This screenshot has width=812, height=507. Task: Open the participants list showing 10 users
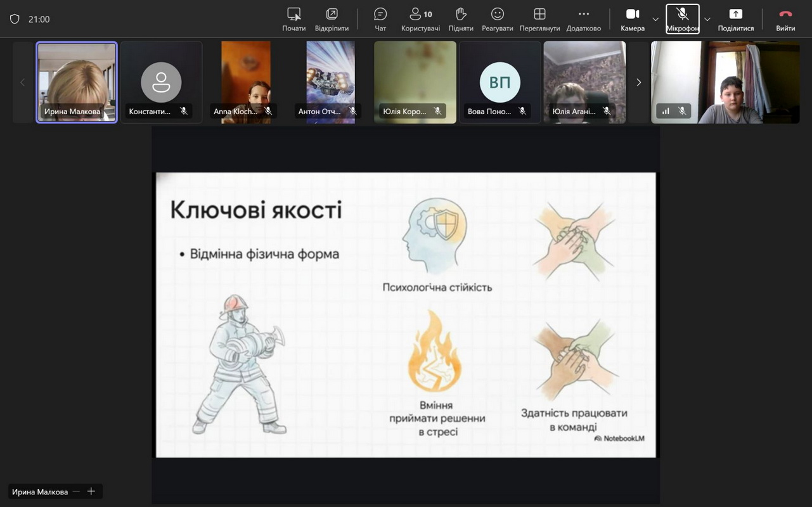(x=420, y=19)
